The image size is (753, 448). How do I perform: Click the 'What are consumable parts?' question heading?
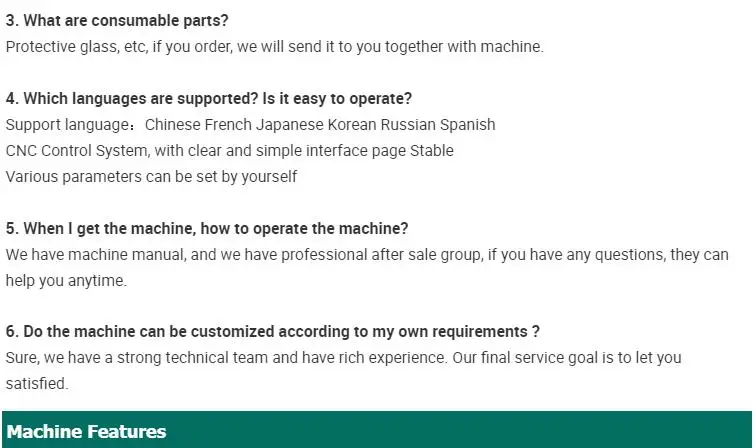coord(117,21)
